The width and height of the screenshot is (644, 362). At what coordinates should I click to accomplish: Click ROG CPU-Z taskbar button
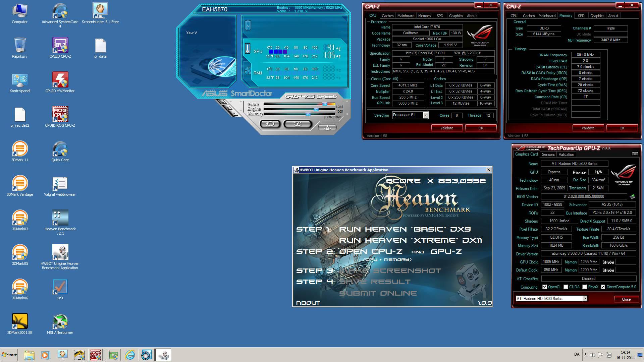96,355
